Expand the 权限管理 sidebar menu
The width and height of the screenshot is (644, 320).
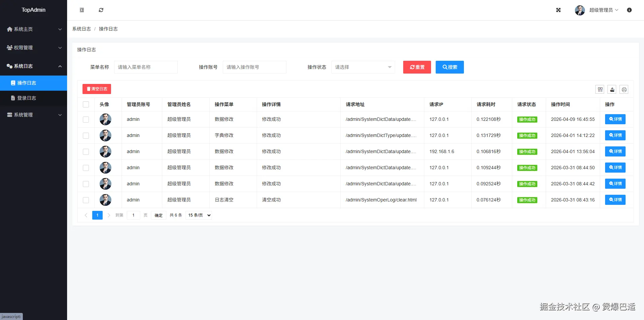(x=34, y=48)
